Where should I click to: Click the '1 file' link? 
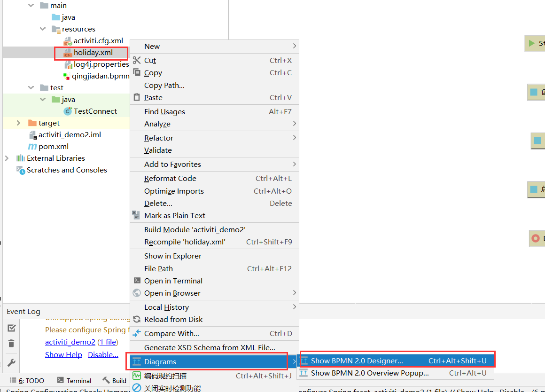coord(108,342)
